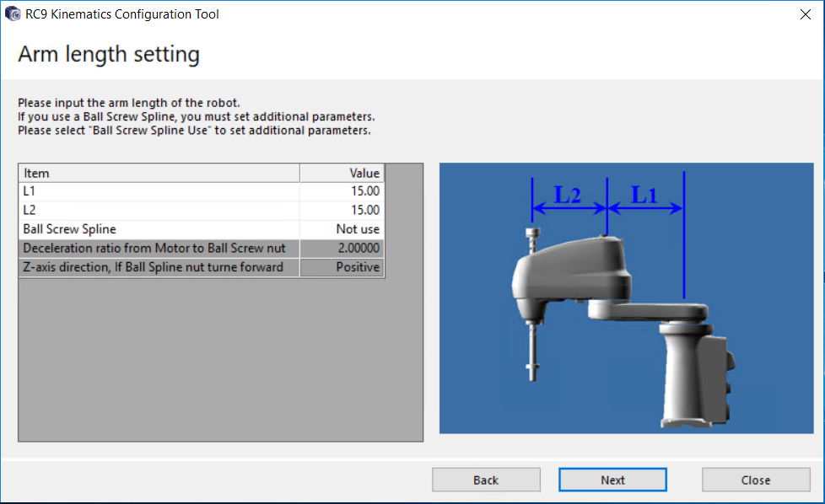Image resolution: width=825 pixels, height=504 pixels.
Task: Click the Z-axis direction row label
Action: 159,267
